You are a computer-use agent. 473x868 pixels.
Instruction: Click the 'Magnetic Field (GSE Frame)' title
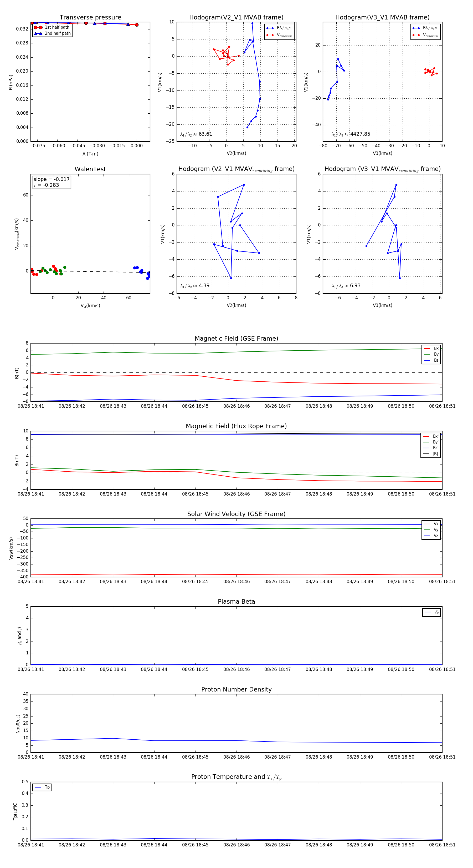[236, 339]
